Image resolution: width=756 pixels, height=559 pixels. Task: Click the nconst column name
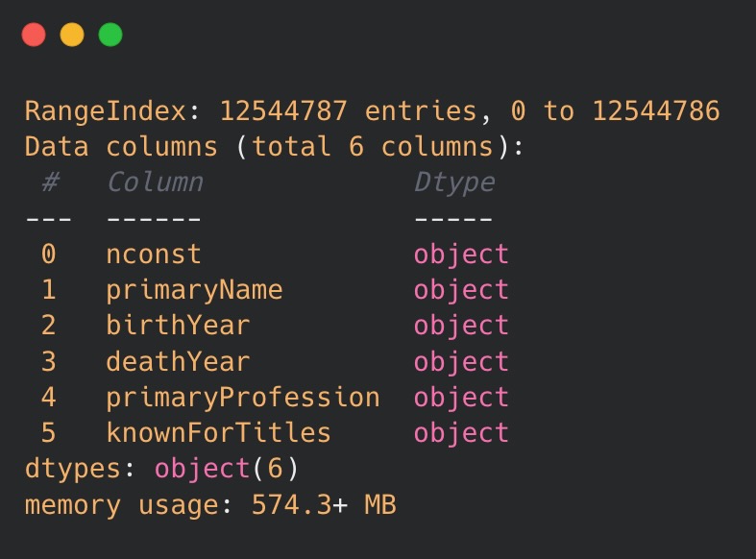pyautogui.click(x=154, y=255)
